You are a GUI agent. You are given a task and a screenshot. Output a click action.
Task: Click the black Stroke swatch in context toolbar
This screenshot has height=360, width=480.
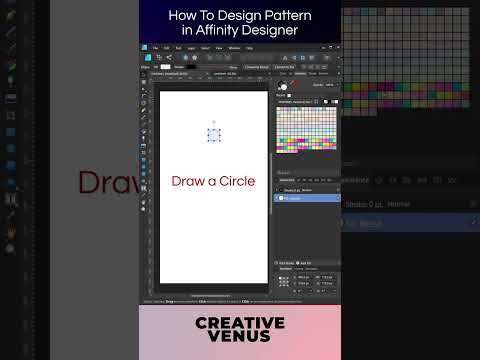pyautogui.click(x=191, y=67)
